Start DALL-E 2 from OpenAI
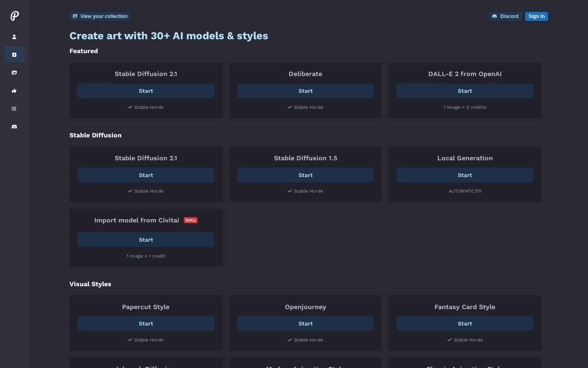588x368 pixels. click(465, 91)
